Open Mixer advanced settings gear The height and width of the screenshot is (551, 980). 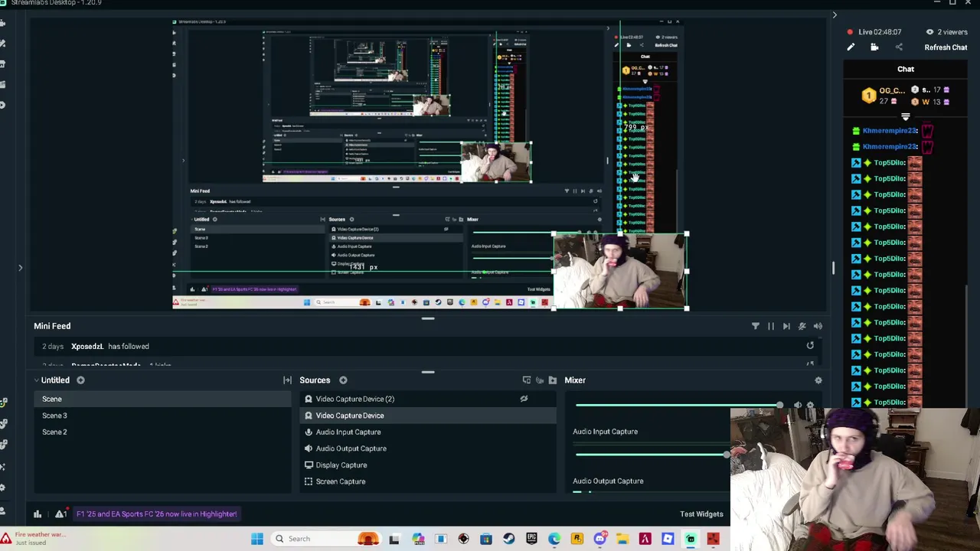tap(818, 380)
